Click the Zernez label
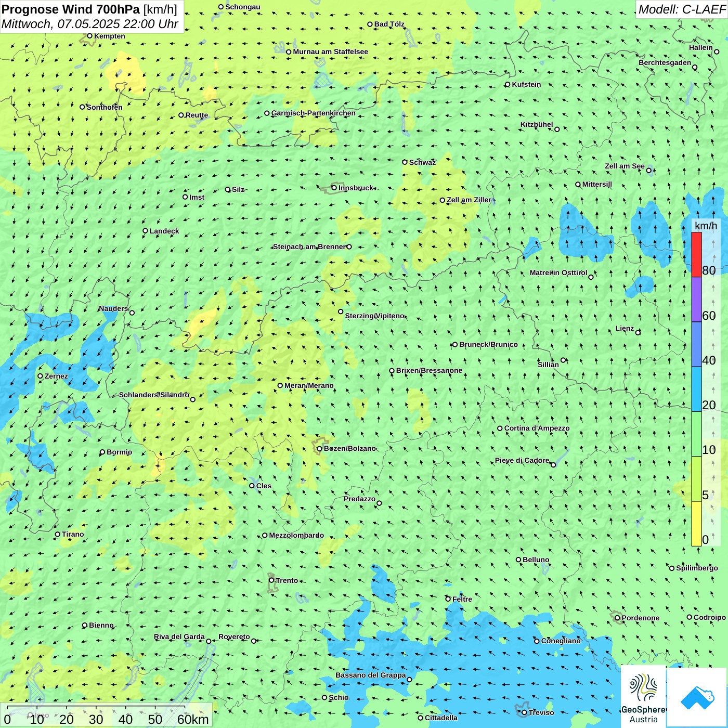This screenshot has height=728, width=728. (56, 376)
